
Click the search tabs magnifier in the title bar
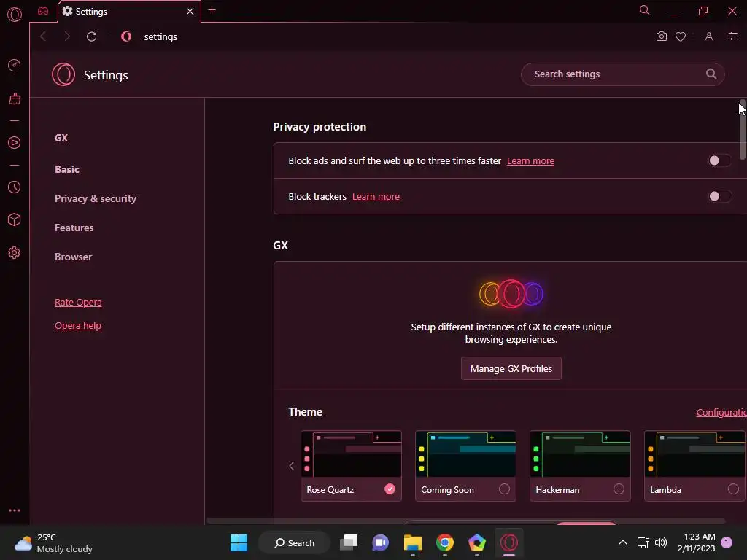(645, 10)
